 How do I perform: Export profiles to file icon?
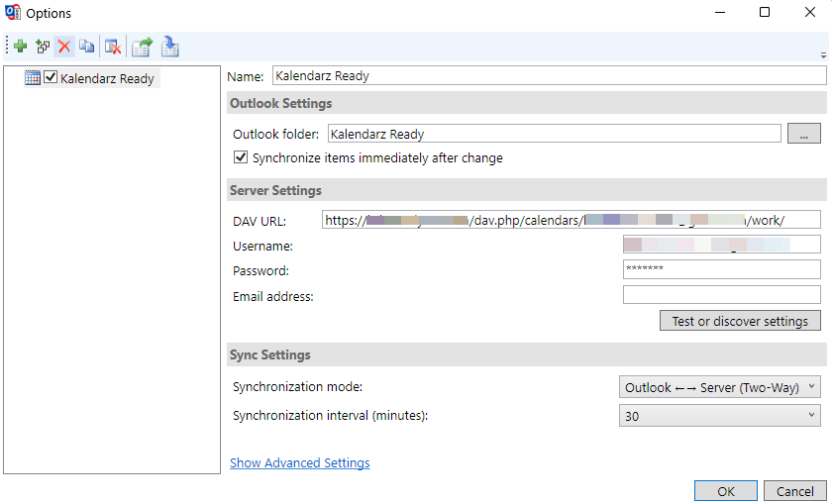pos(142,47)
